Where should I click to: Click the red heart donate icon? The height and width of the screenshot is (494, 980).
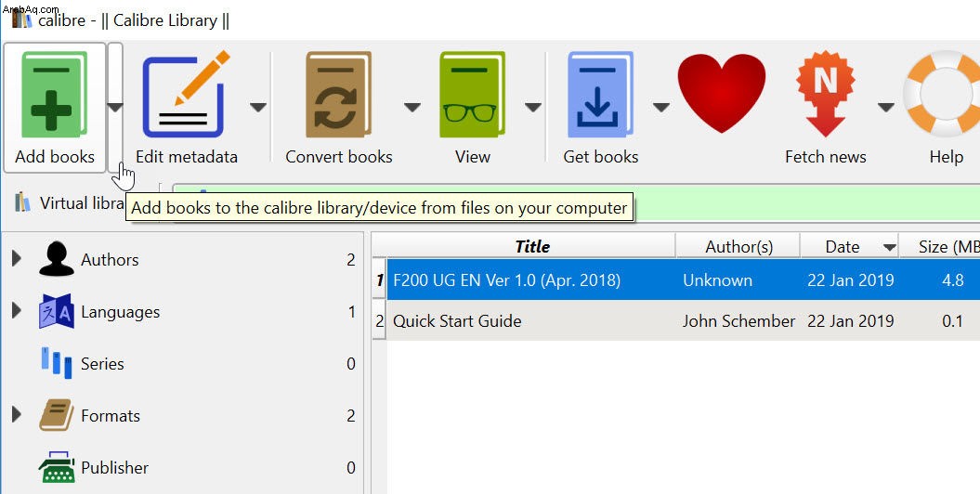pyautogui.click(x=721, y=93)
